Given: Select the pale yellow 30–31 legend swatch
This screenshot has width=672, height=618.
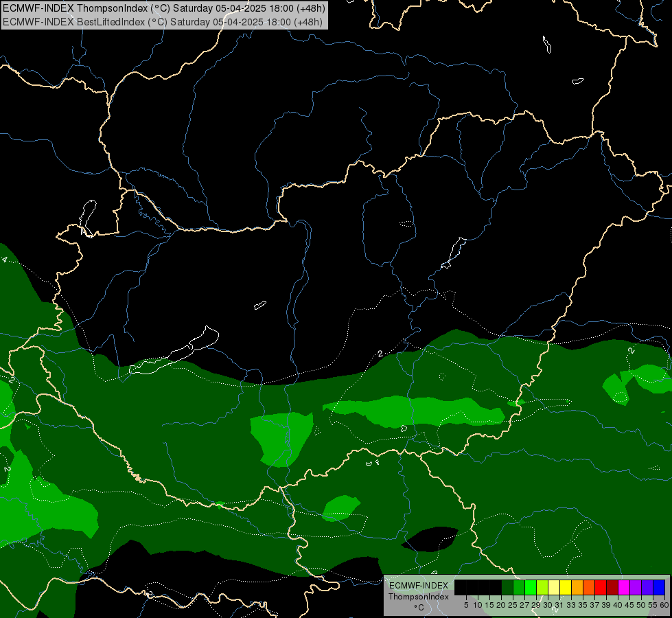Looking at the screenshot, I should pos(554,587).
